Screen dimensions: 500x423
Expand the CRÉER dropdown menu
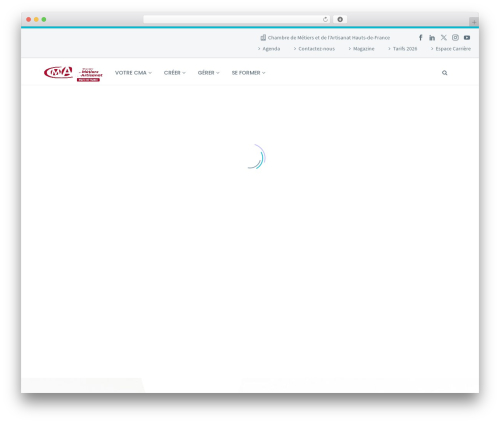(x=175, y=73)
